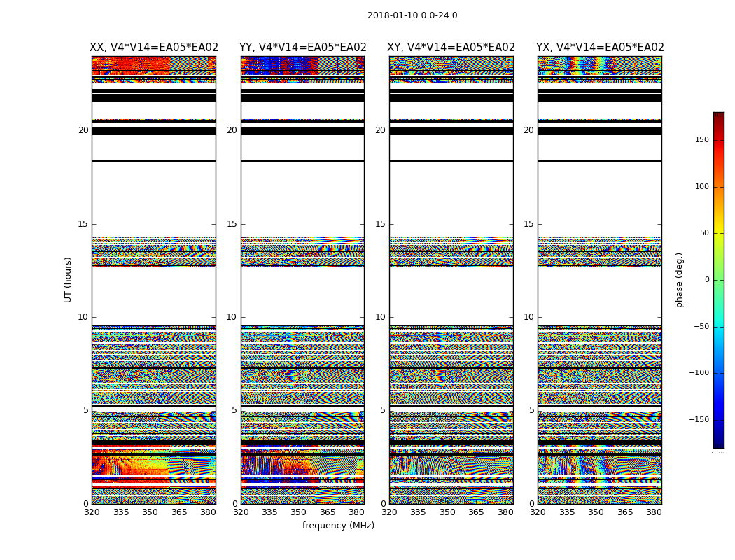Click the '365' frequency tick under YY panel

[328, 512]
